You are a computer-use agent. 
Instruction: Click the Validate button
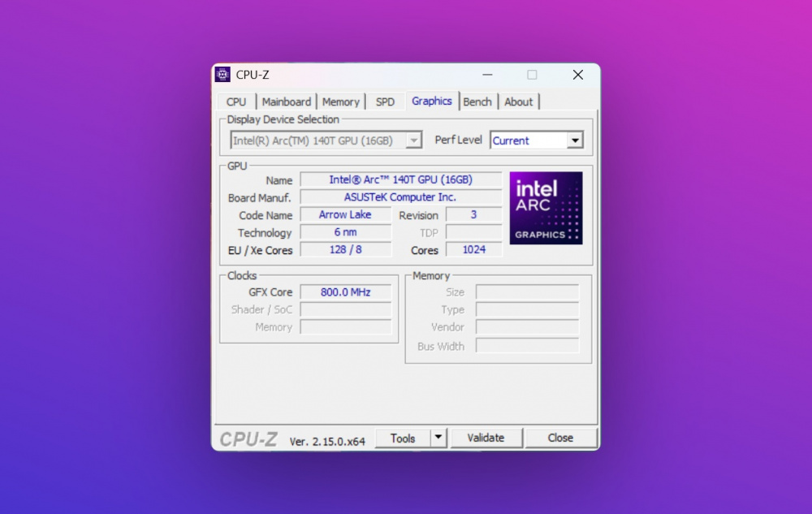[486, 438]
